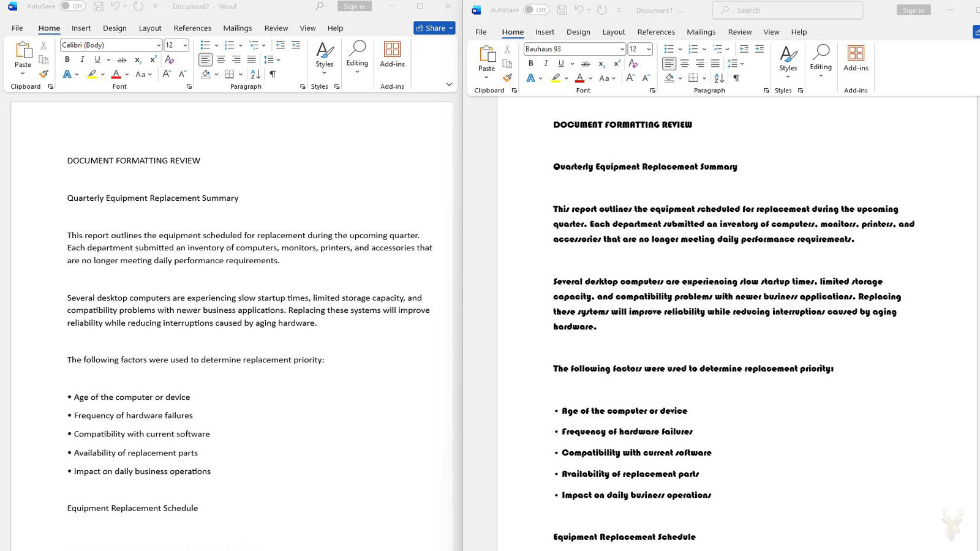Open References tab in Document1 window
The height and width of the screenshot is (551, 980).
click(656, 32)
